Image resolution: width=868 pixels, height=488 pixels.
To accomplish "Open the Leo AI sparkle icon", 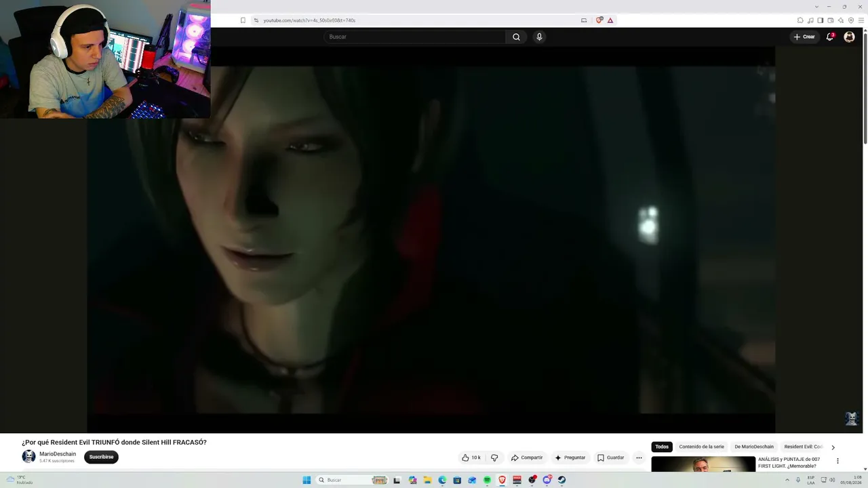I will click(x=841, y=20).
